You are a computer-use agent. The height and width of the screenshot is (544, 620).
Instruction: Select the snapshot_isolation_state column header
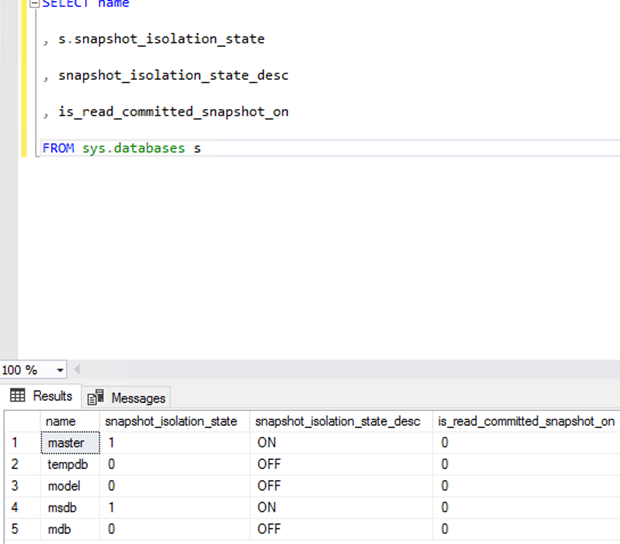(169, 422)
